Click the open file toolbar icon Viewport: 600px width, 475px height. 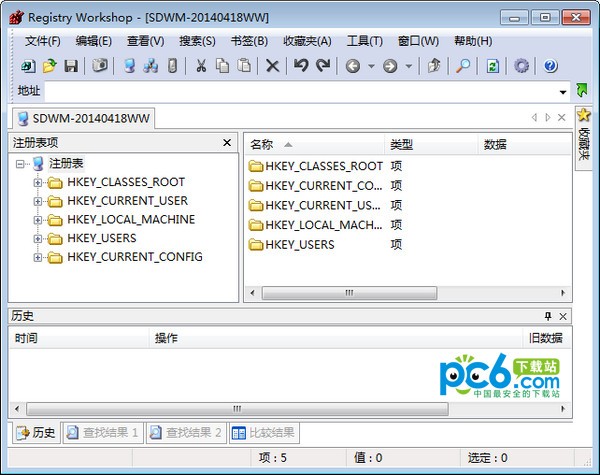tap(49, 66)
